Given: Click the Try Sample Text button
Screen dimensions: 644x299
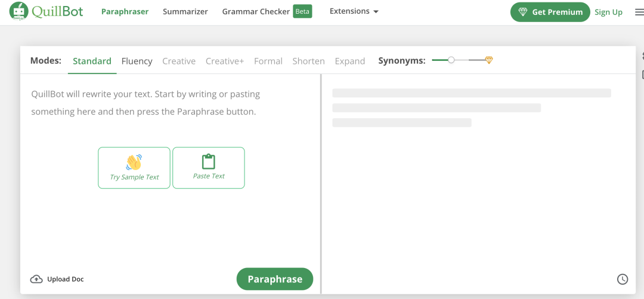Looking at the screenshot, I should coord(134,168).
